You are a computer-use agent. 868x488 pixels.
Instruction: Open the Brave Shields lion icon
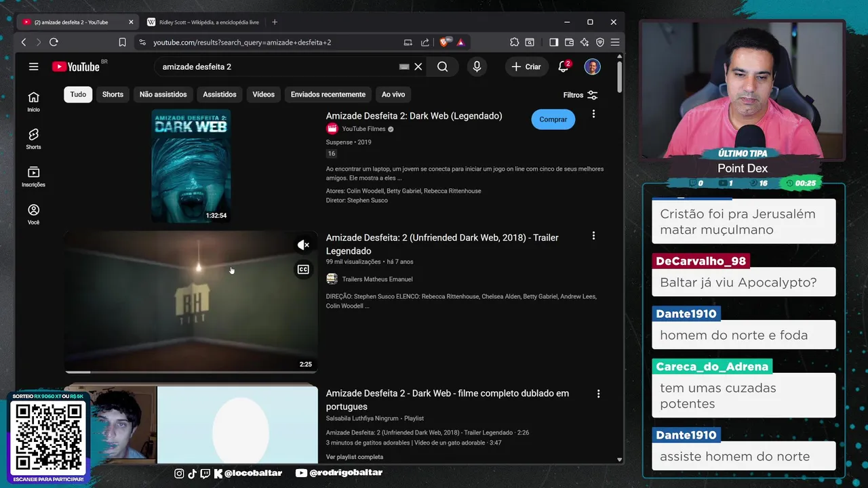[x=444, y=42]
